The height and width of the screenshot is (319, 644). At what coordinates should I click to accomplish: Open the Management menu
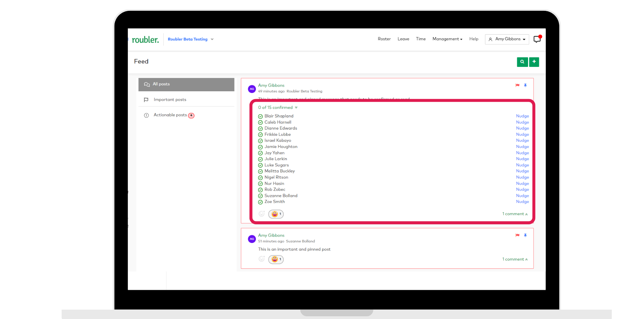coord(447,39)
